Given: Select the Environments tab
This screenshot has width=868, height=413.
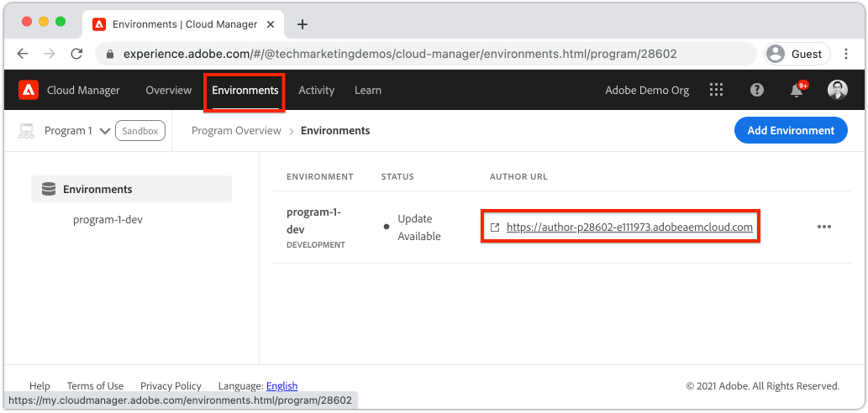Looking at the screenshot, I should click(x=245, y=90).
